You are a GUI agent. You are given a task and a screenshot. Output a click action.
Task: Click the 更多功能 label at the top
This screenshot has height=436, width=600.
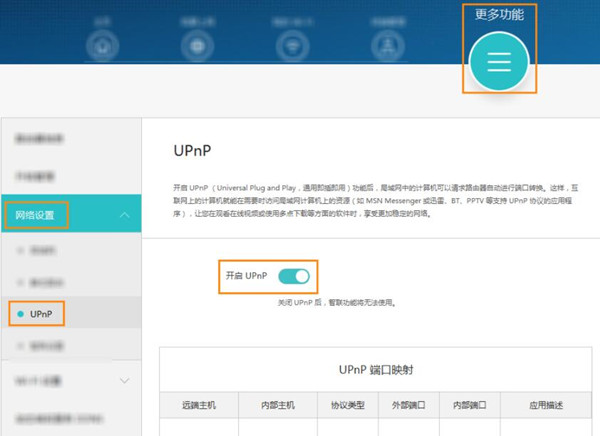[499, 15]
